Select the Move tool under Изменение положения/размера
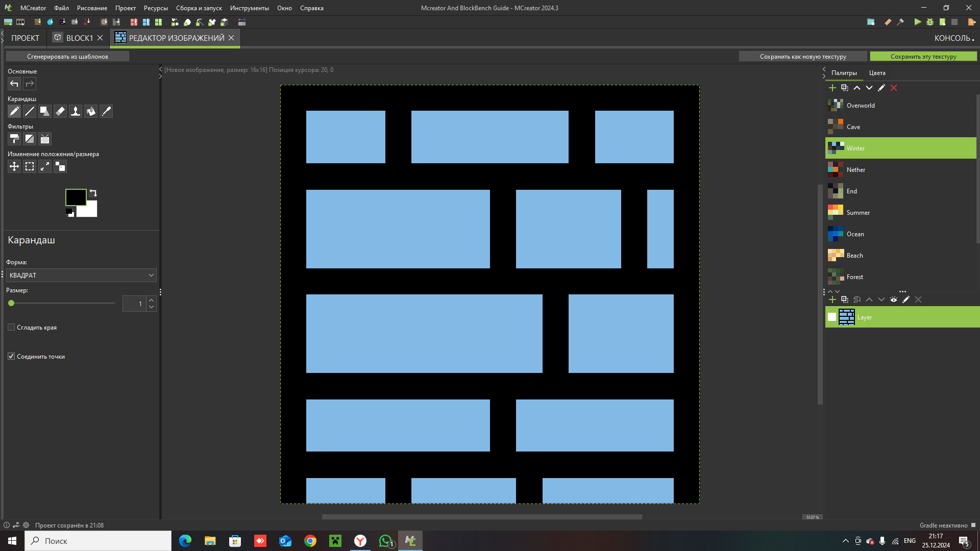Image resolution: width=980 pixels, height=551 pixels. (14, 166)
